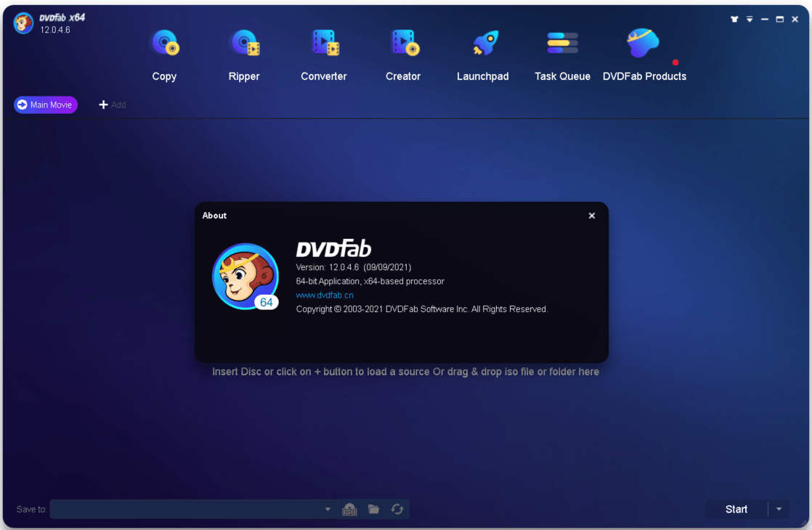The image size is (812, 530).
Task: Close the About dialog
Action: 592,216
